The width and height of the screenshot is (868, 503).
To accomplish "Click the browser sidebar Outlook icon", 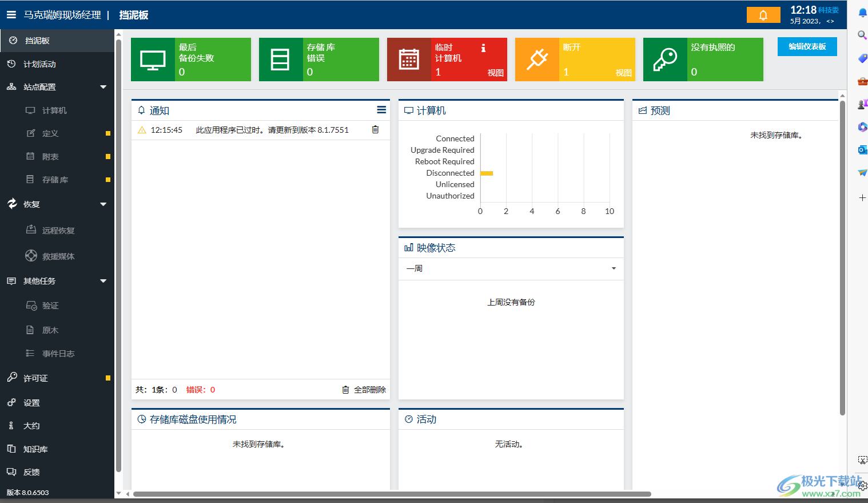I will click(862, 150).
